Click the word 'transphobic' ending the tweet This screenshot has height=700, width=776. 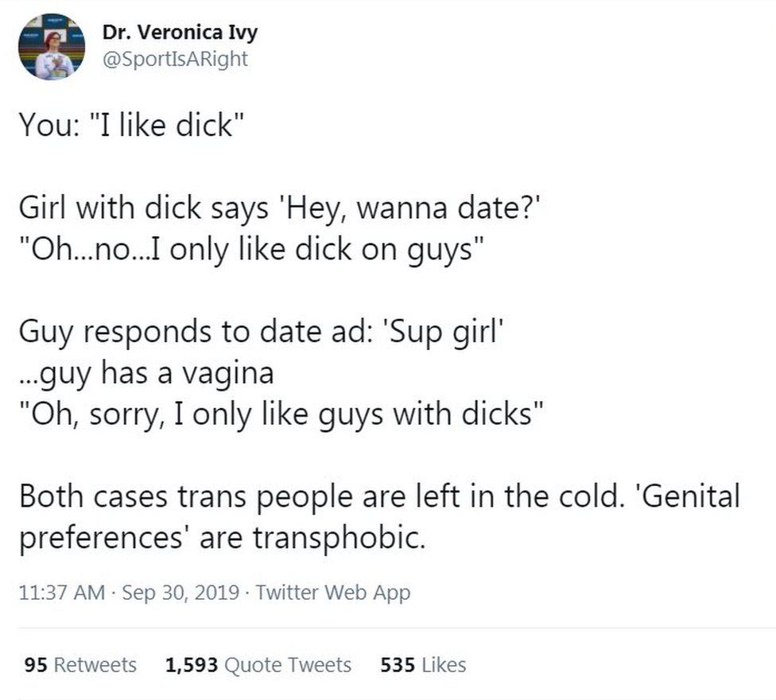tap(338, 539)
